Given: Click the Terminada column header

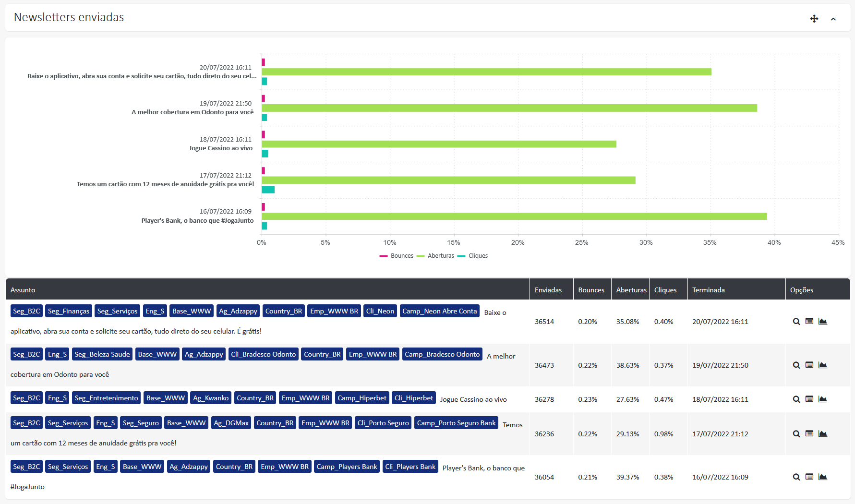Looking at the screenshot, I should [x=708, y=290].
